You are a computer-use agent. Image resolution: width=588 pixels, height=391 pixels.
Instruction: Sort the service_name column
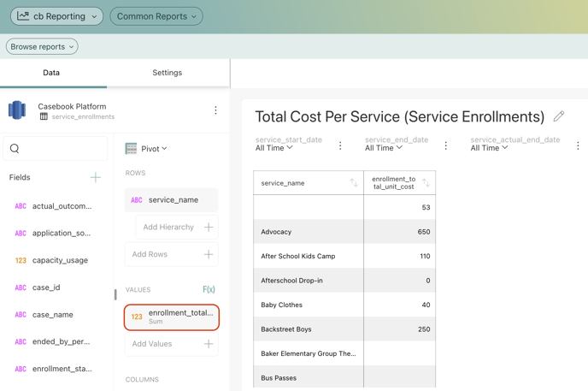tap(354, 183)
